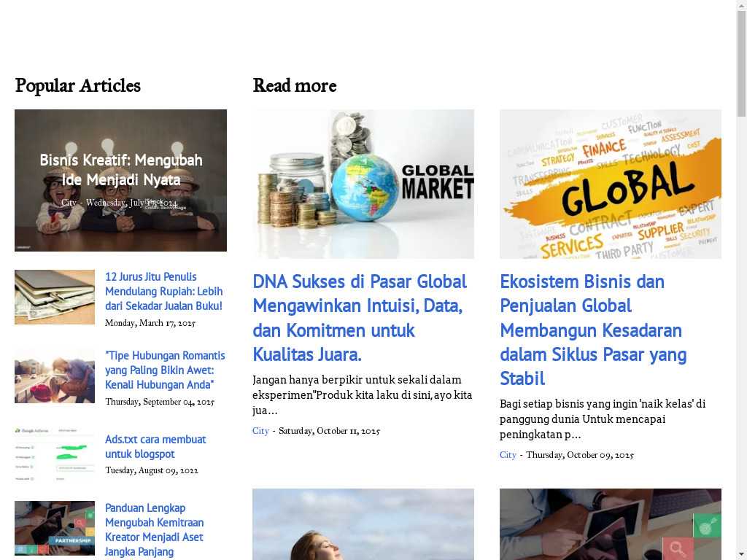Click the Global word cloud article image
The image size is (747, 560).
[611, 184]
